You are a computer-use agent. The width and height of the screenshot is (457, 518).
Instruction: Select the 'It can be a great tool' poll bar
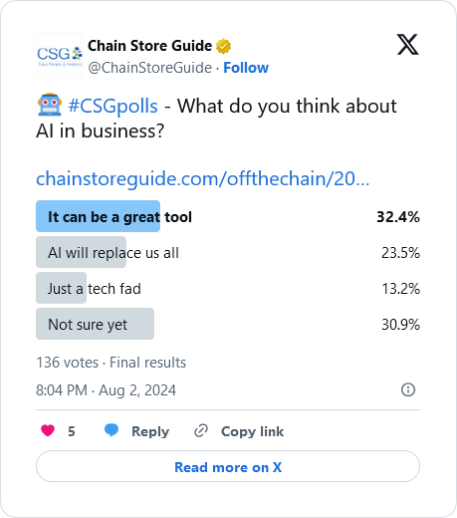click(228, 216)
